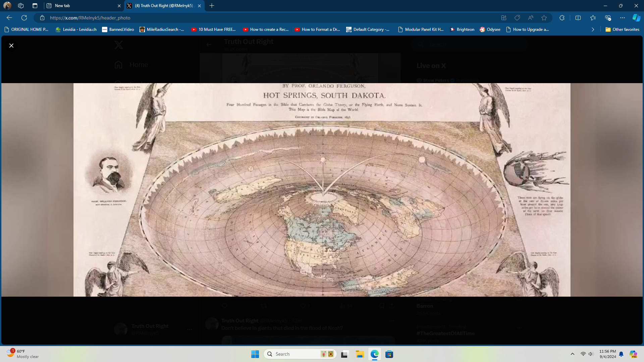Open the flat earth map image
Image resolution: width=644 pixels, height=362 pixels.
322,190
